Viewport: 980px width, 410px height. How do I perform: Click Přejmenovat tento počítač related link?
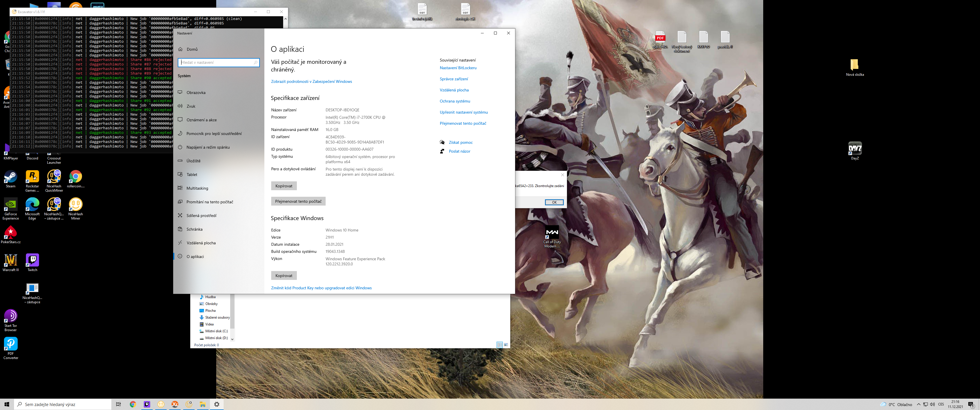(x=463, y=123)
